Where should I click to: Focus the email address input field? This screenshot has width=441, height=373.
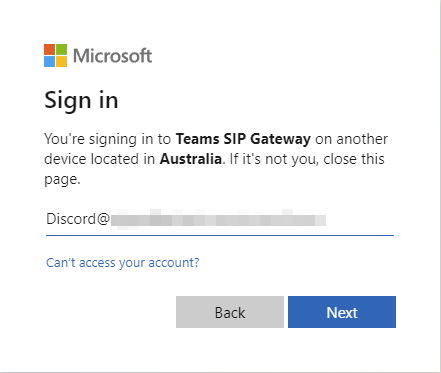tap(220, 219)
